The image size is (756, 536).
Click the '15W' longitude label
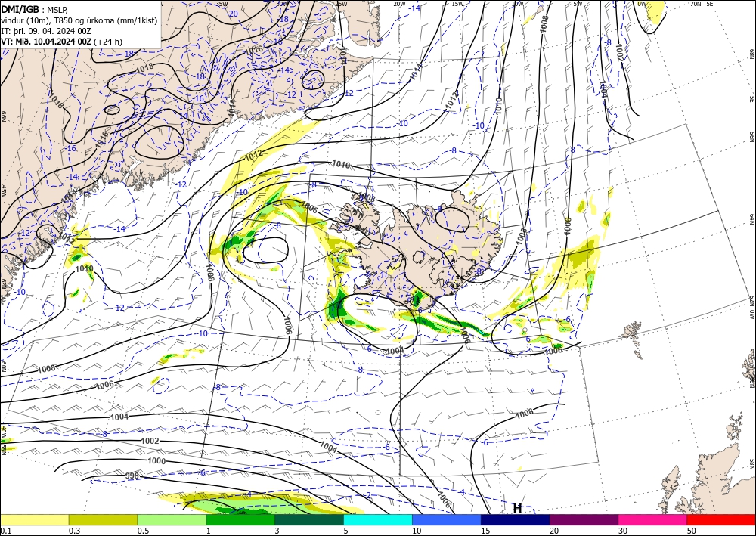pos(457,4)
